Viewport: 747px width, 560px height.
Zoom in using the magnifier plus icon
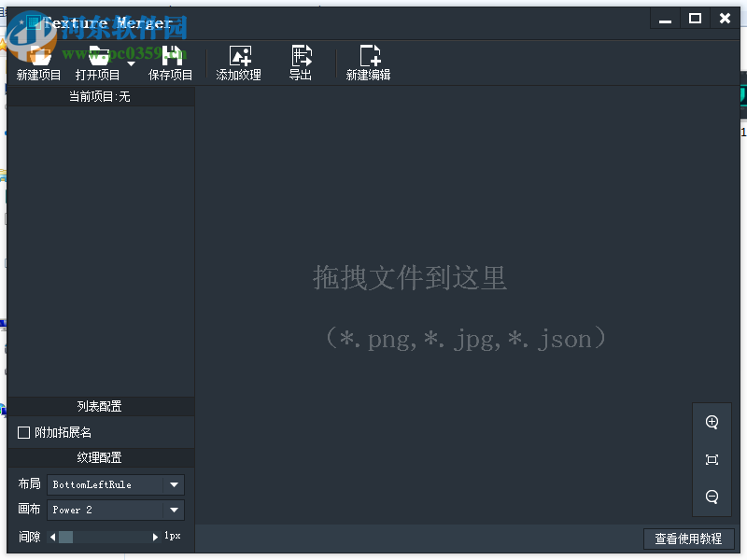[712, 422]
